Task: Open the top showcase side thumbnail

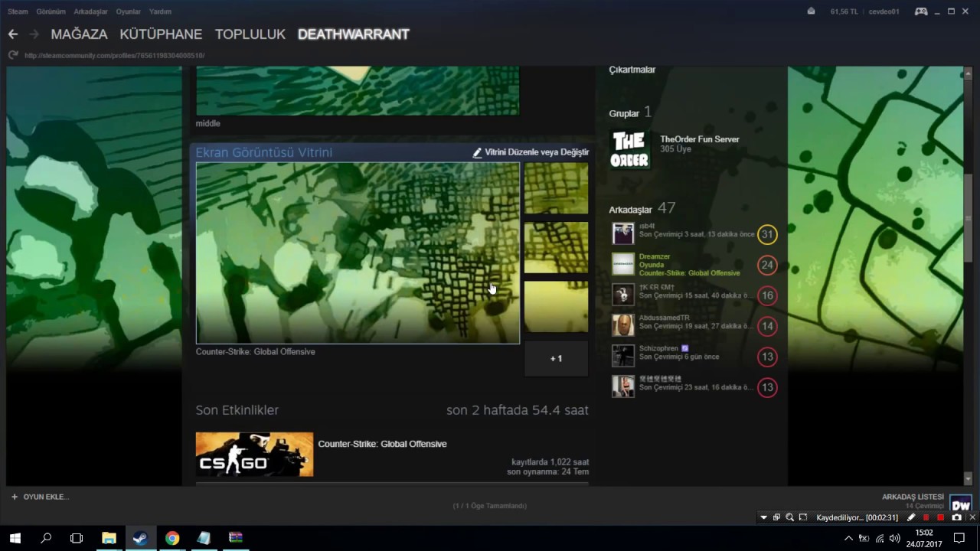Action: coord(557,188)
